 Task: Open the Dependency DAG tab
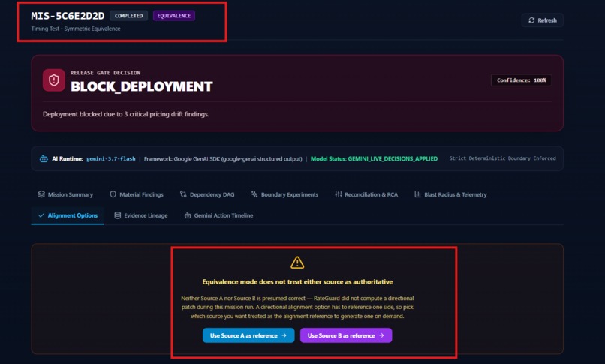tap(207, 194)
